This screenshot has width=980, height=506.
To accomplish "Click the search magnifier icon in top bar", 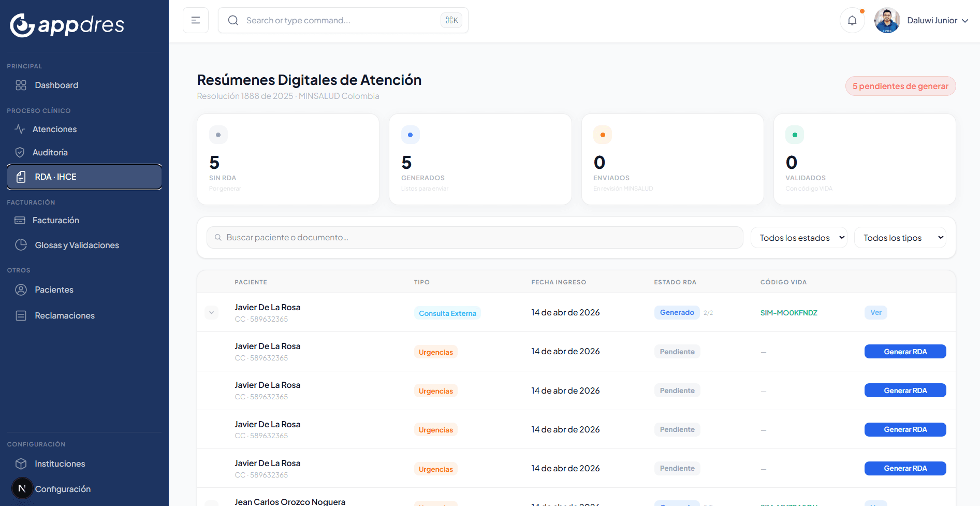I will pos(233,20).
